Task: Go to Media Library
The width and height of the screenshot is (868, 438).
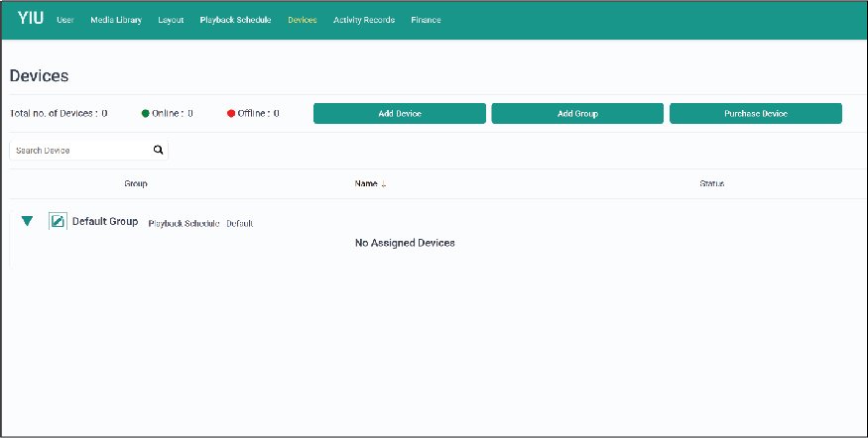Action: pos(116,20)
